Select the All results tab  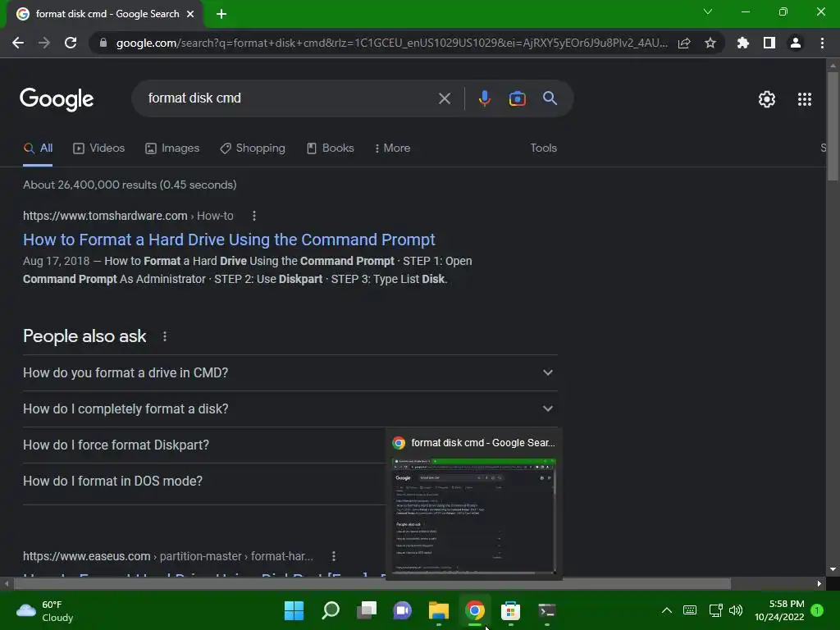click(x=38, y=148)
